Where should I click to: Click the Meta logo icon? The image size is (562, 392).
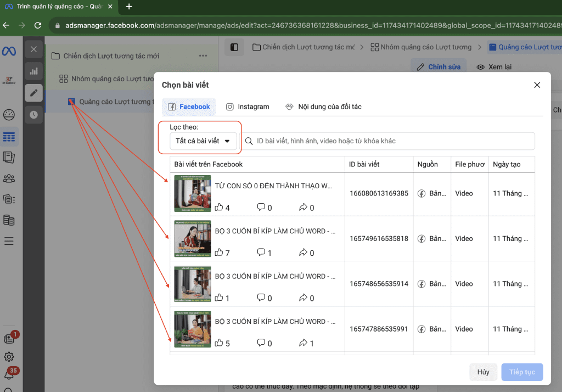click(x=9, y=51)
